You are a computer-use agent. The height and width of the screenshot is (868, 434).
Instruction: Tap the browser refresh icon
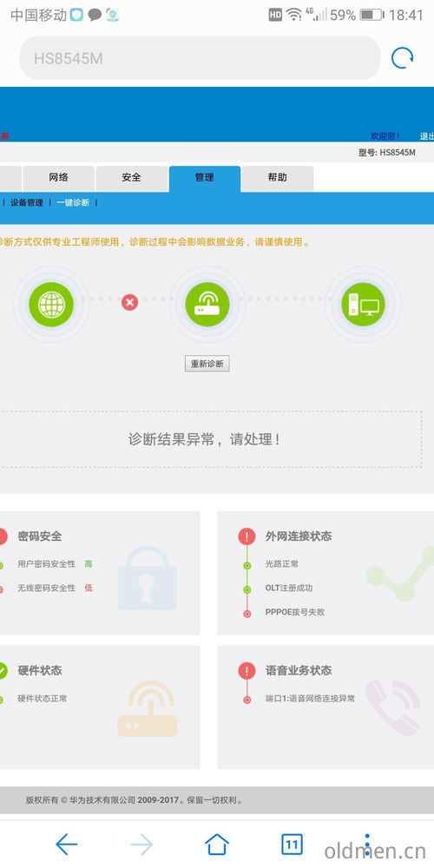coord(402,58)
